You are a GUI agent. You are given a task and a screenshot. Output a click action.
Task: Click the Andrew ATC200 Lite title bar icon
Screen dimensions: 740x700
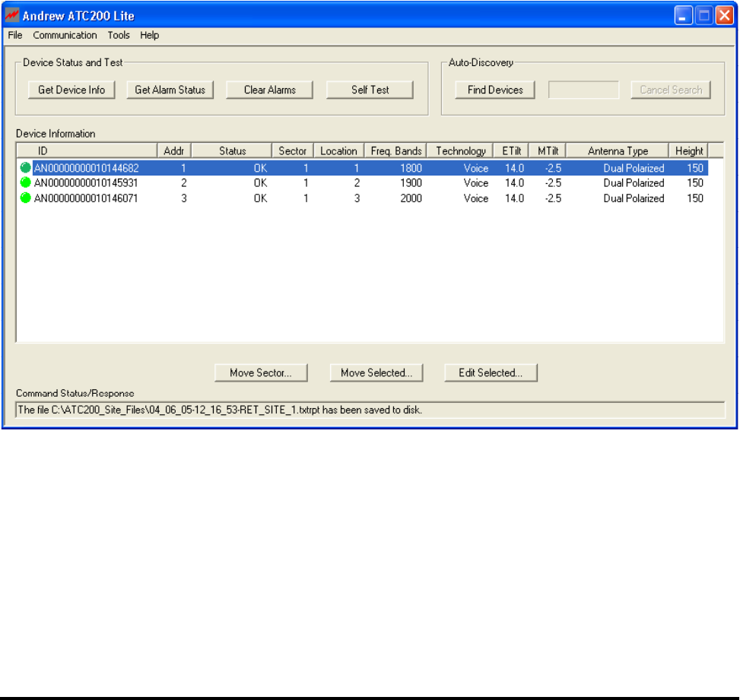[x=12, y=15]
